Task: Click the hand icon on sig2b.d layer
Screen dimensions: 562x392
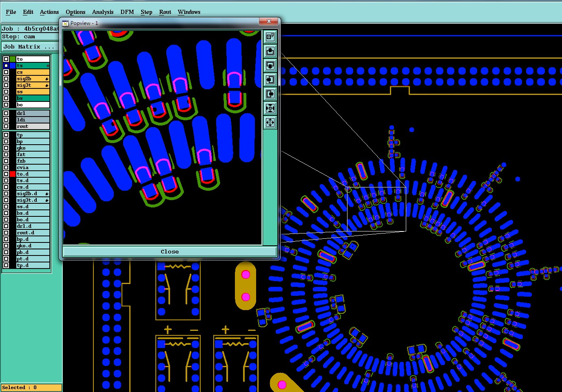Action: [x=47, y=194]
